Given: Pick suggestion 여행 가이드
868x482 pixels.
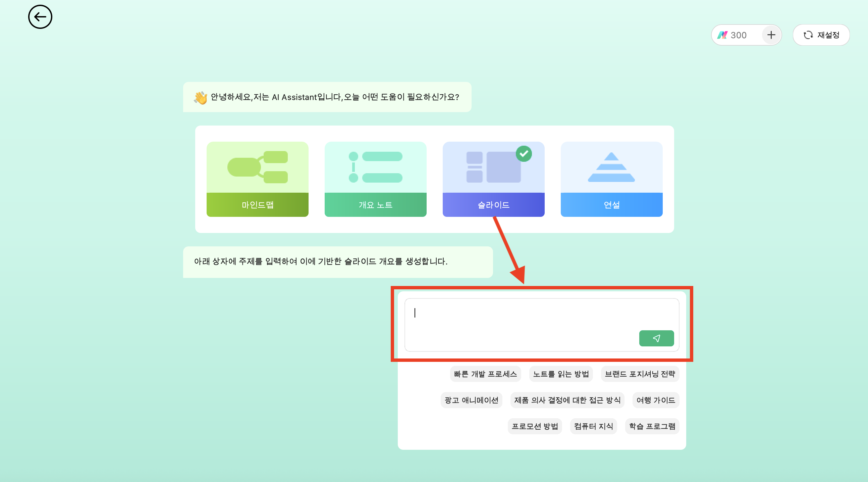Looking at the screenshot, I should click(656, 400).
